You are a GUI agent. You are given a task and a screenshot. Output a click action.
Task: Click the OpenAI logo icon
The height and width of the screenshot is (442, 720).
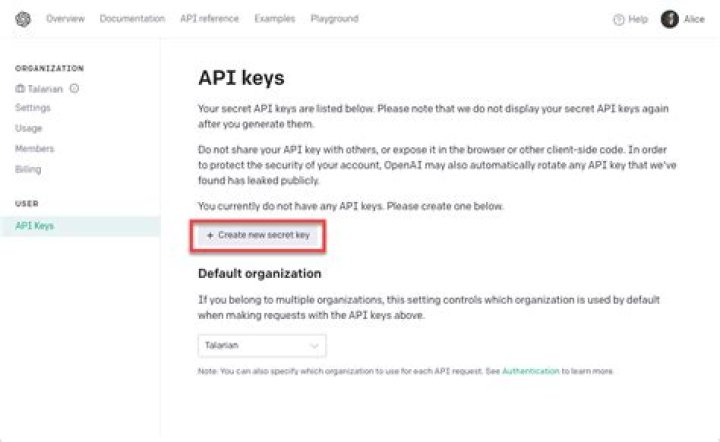pos(24,19)
